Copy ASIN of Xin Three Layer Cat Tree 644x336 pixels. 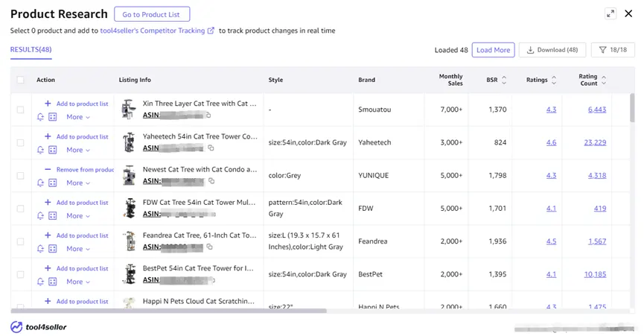point(208,115)
